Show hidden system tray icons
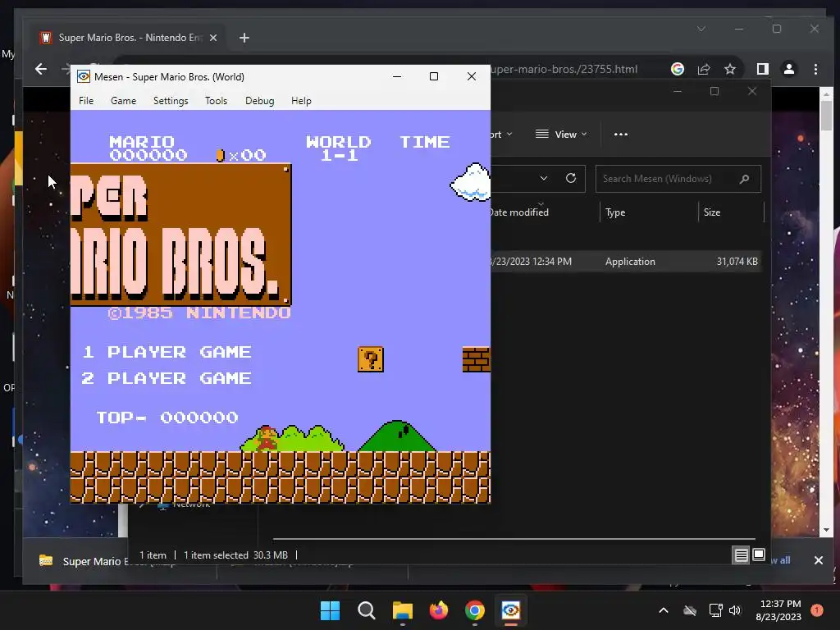Image resolution: width=840 pixels, height=630 pixels. (x=663, y=610)
